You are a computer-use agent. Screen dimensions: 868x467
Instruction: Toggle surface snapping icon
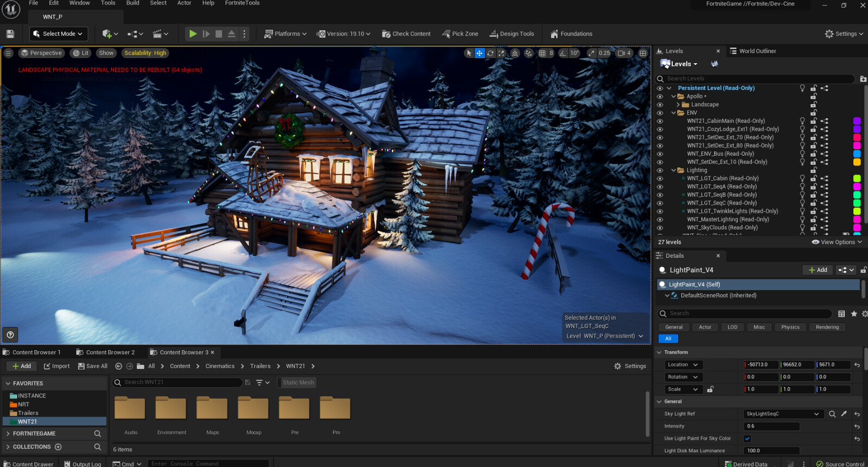point(528,53)
